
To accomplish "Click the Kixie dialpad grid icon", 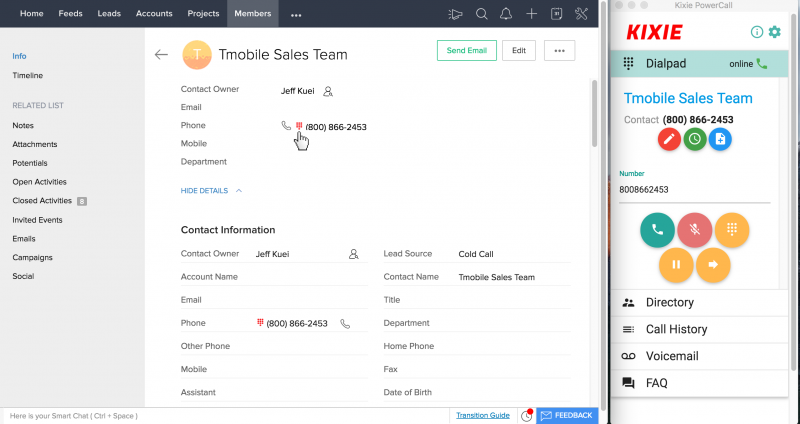I will 629,63.
